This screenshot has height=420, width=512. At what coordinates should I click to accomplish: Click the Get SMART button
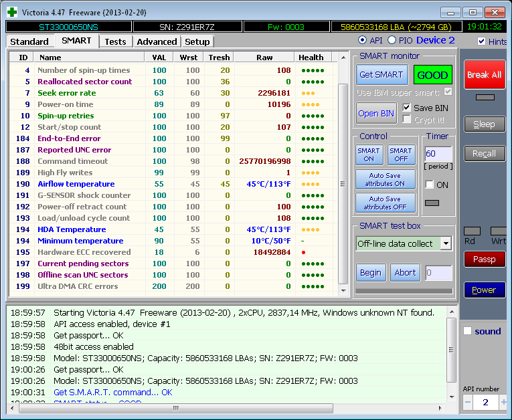(381, 75)
